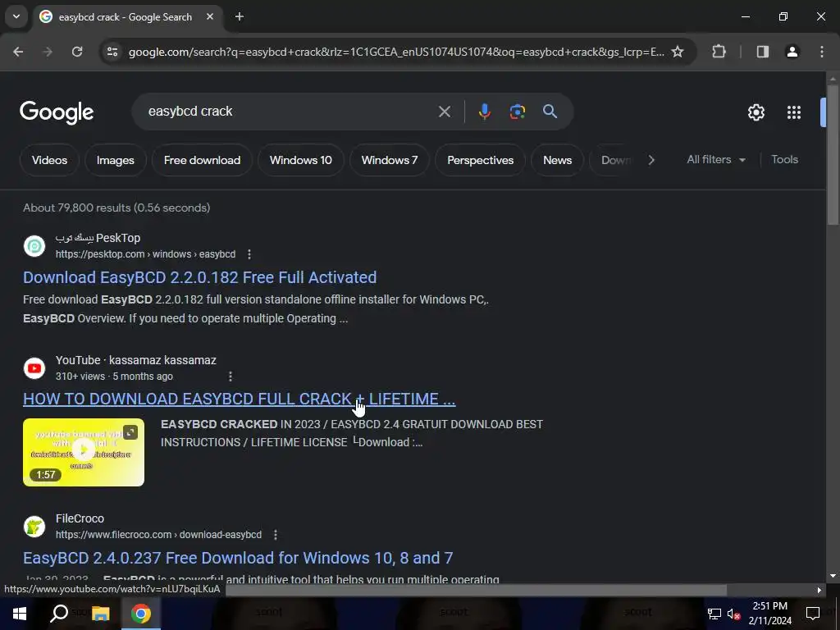Open the Chrome profile avatar icon

pos(792,52)
